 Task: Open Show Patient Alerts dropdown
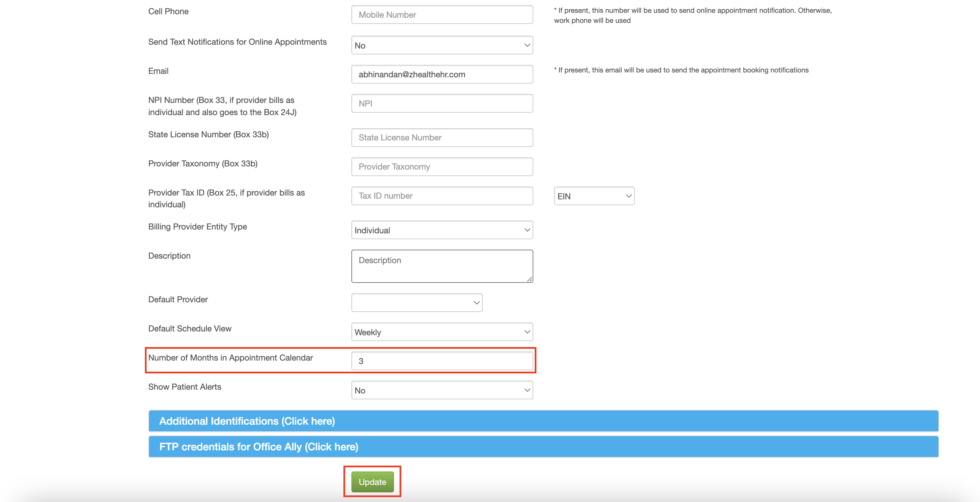(x=442, y=390)
